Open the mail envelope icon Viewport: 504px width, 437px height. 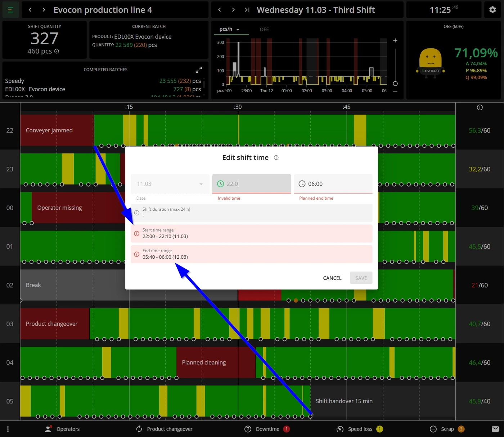tap(495, 429)
